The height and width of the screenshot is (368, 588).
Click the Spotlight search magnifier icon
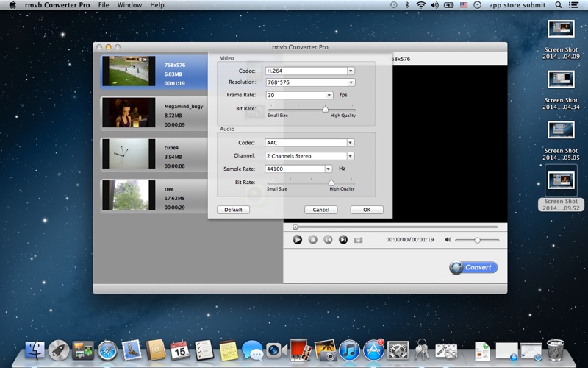point(558,5)
